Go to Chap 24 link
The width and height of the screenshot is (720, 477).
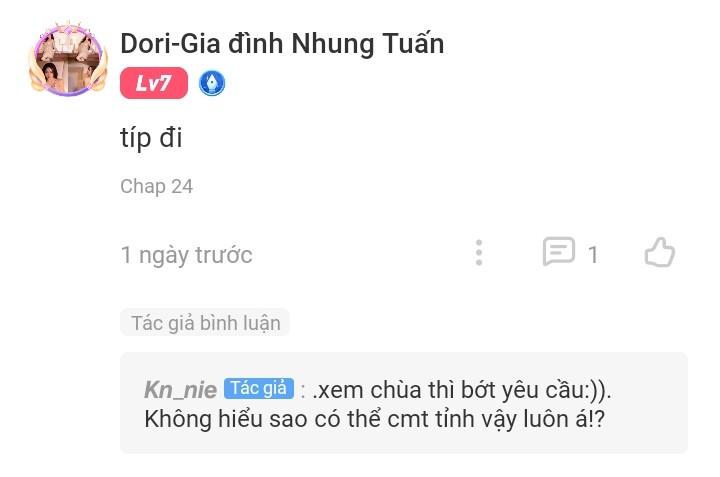point(157,186)
